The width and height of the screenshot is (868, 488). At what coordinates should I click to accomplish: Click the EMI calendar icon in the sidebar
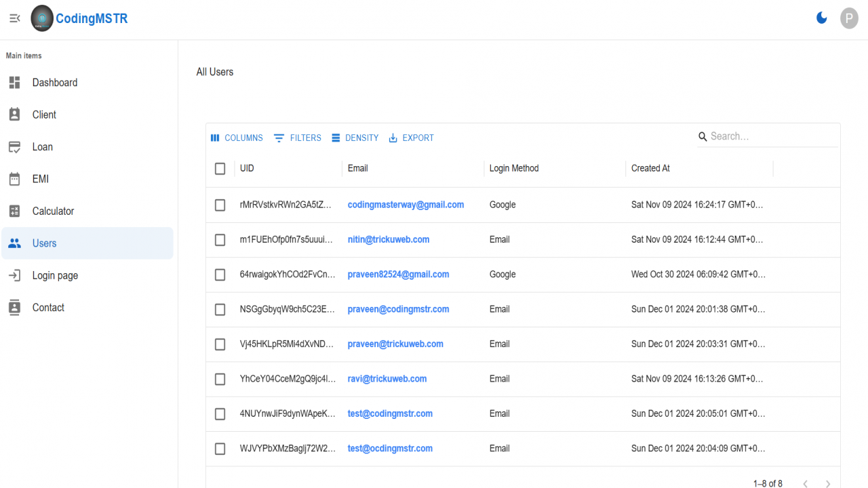click(15, 179)
